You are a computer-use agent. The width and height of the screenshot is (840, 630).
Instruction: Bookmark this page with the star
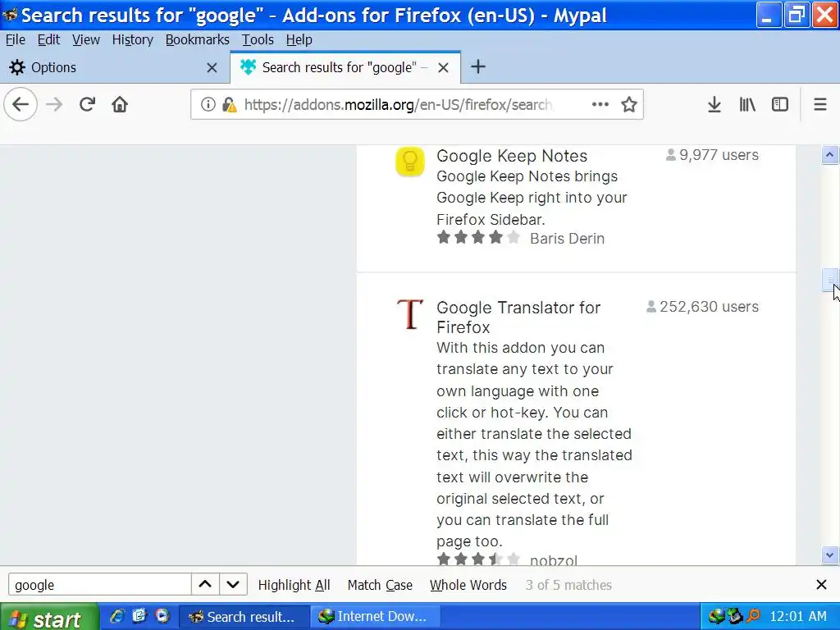629,104
